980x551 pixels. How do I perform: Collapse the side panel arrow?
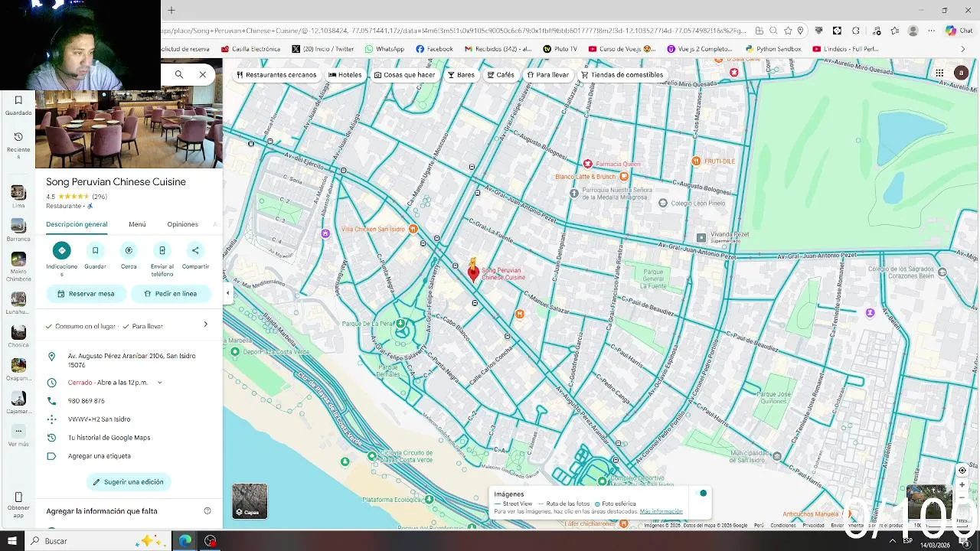click(227, 293)
